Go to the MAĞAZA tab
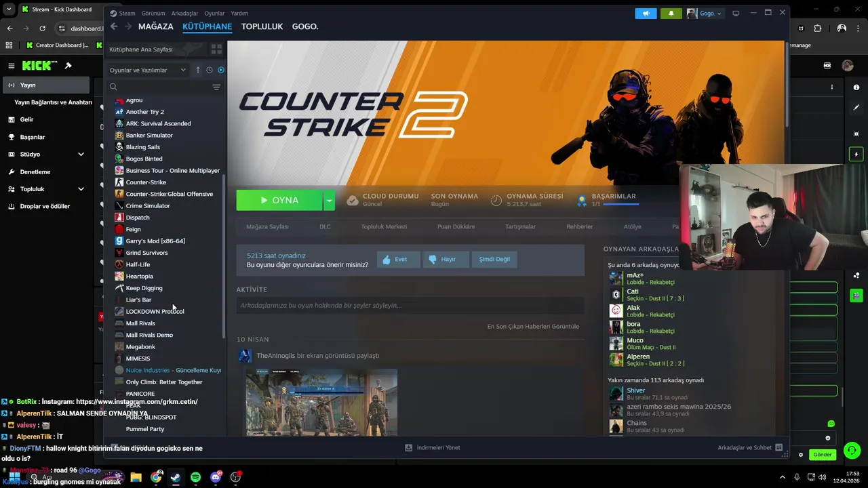Viewport: 868px width, 488px height. click(156, 26)
